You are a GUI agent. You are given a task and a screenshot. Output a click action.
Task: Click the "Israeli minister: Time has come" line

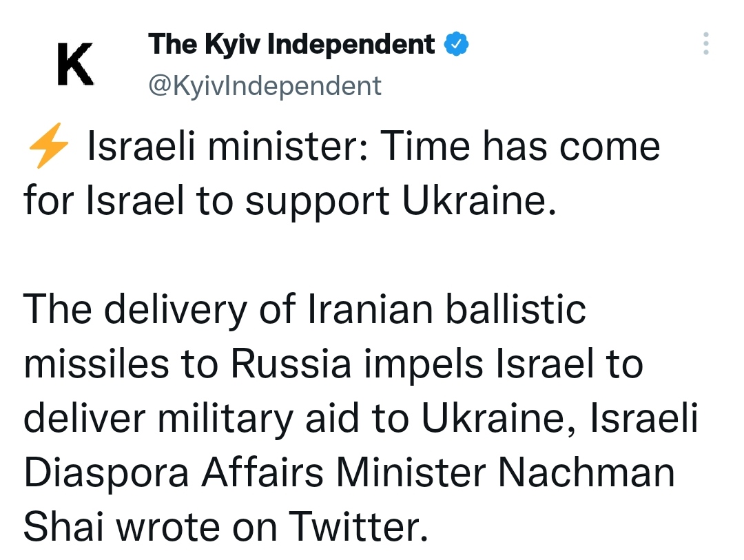point(373,147)
